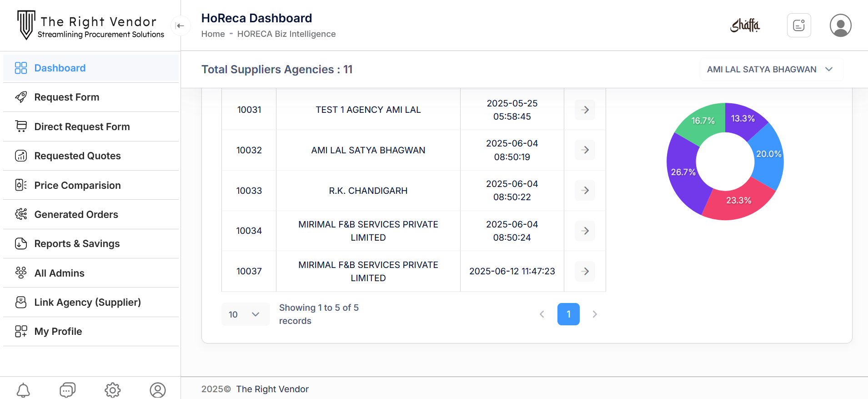Click date 2025-05-25 05:58:45 cell
Image resolution: width=868 pixels, height=399 pixels.
pyautogui.click(x=512, y=110)
